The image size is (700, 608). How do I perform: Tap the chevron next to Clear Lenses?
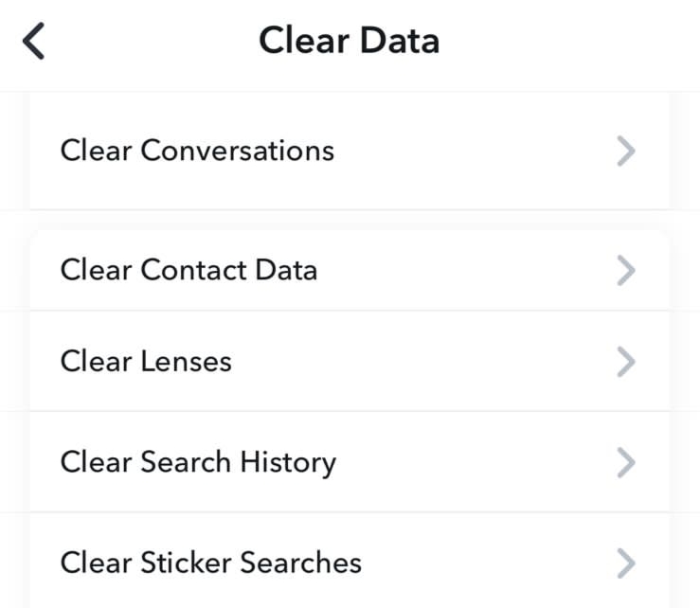626,362
